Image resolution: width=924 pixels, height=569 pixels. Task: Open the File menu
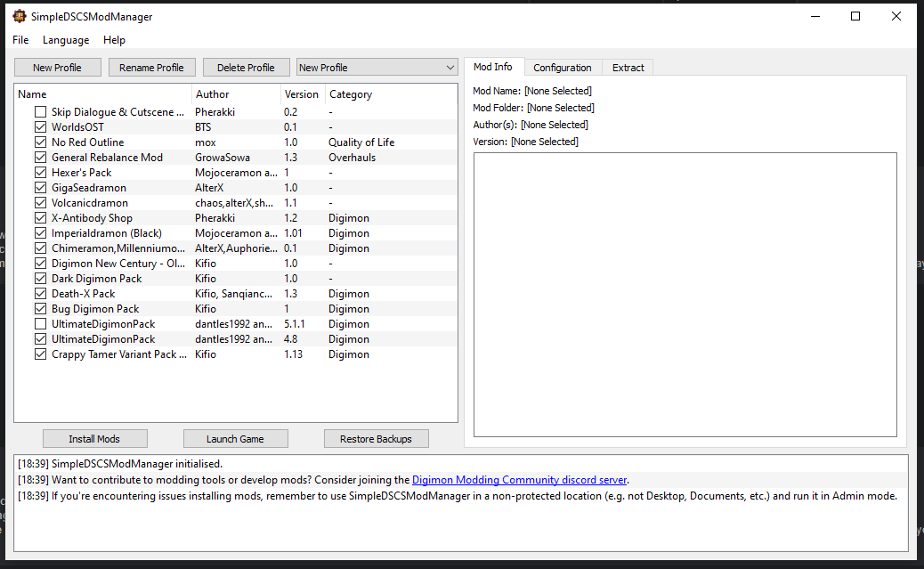coord(20,39)
